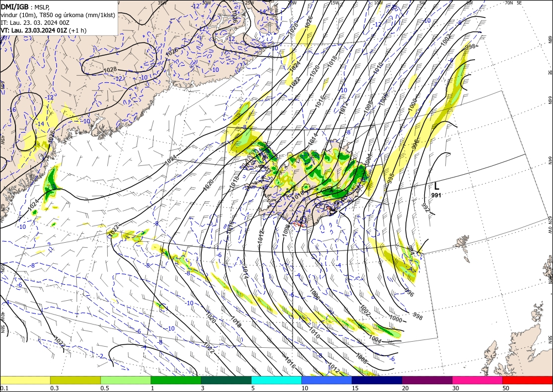Click the 'vindur (10m), T850 og úrkoma' line

coord(58,15)
